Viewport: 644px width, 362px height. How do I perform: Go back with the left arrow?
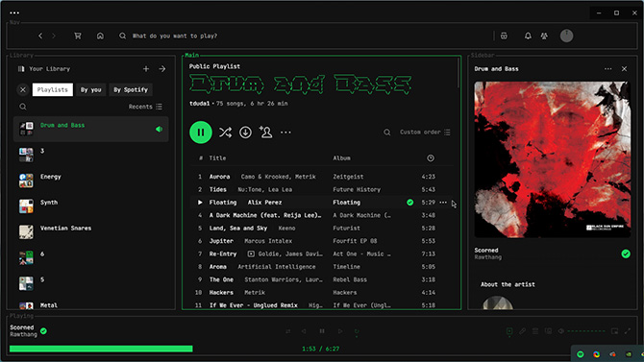pyautogui.click(x=40, y=36)
